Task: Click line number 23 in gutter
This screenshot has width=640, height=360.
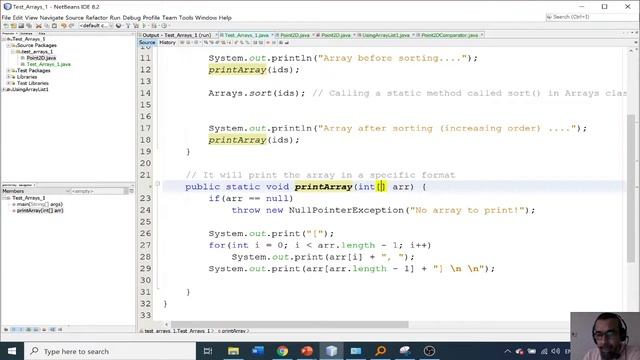Action: click(x=145, y=198)
